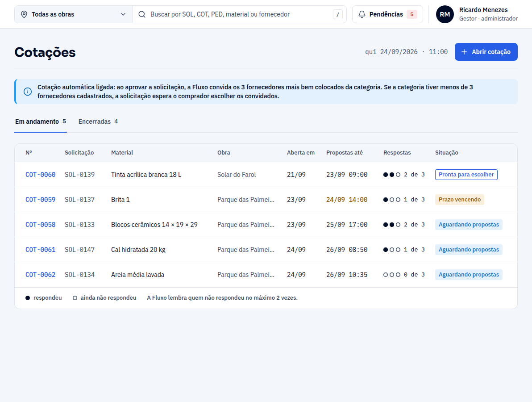Click the Pendências count badge 5

[x=412, y=14]
